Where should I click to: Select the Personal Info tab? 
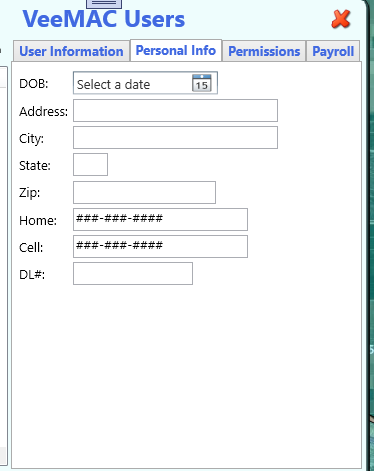(x=176, y=50)
